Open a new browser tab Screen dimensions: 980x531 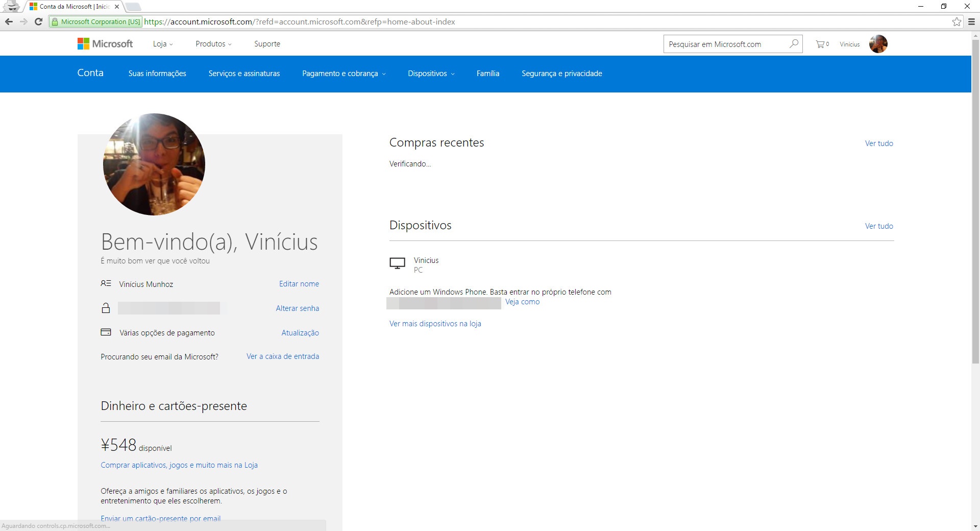pos(133,7)
